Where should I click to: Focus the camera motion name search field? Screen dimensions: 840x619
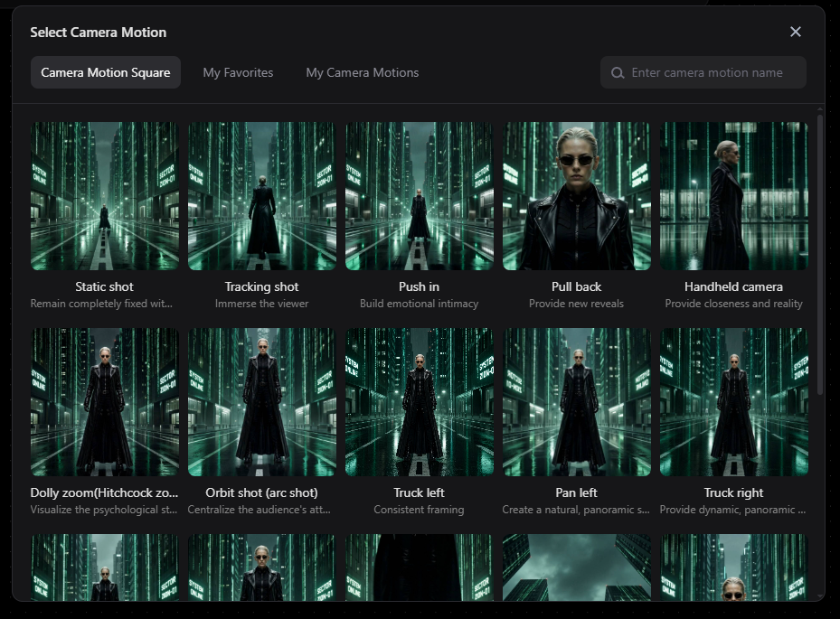click(x=703, y=72)
